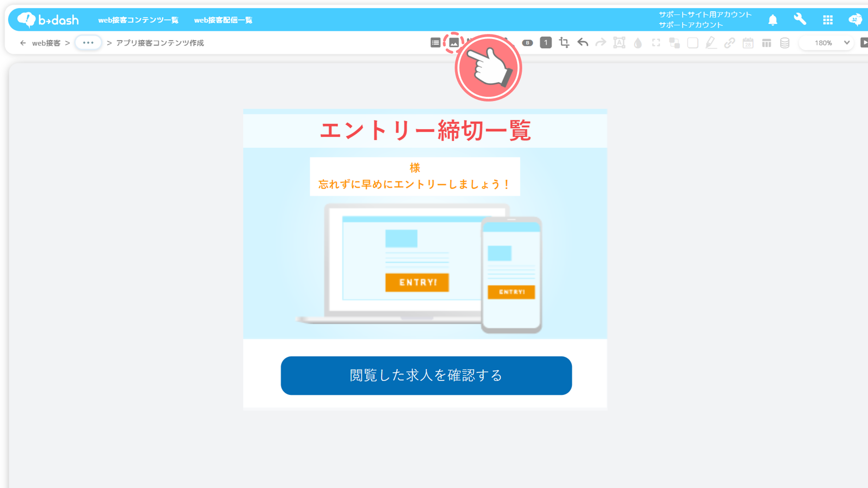Select the 様 text line
868x488 pixels.
point(415,168)
